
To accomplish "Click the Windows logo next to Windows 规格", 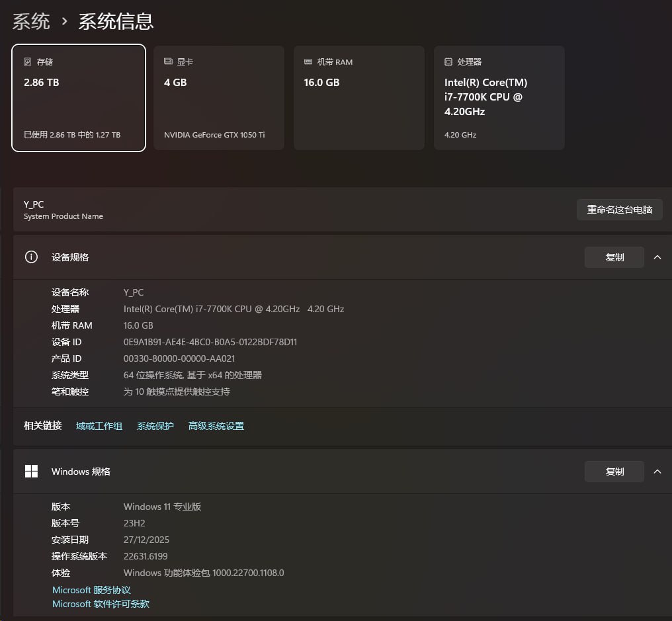I will click(x=31, y=472).
